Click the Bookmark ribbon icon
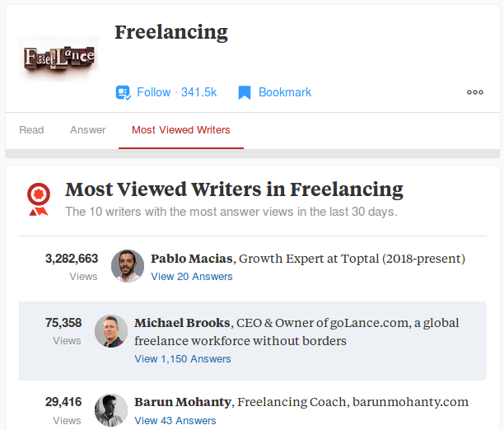Screen dimensions: 504x430 (x=244, y=92)
